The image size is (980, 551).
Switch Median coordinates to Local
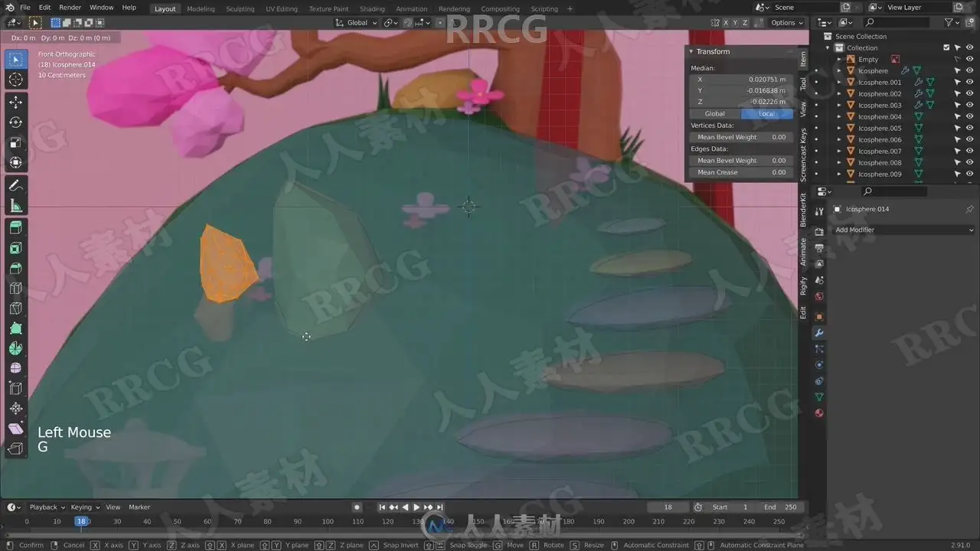click(x=766, y=114)
